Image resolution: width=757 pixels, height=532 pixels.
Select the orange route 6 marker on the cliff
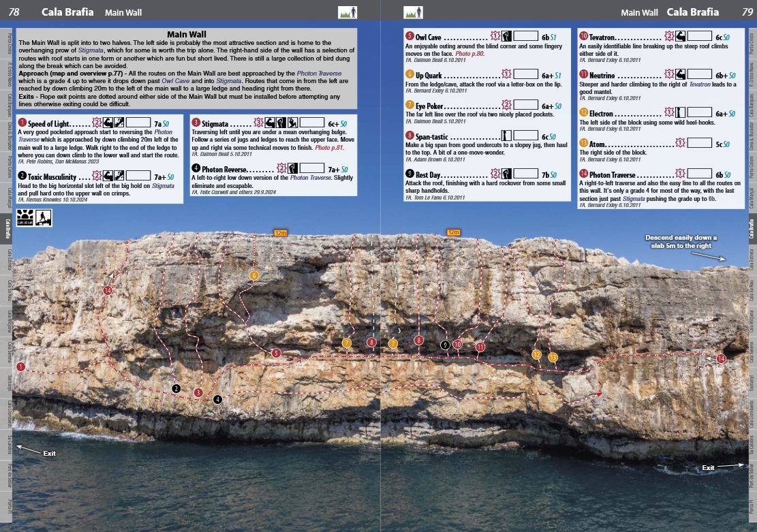tap(254, 275)
